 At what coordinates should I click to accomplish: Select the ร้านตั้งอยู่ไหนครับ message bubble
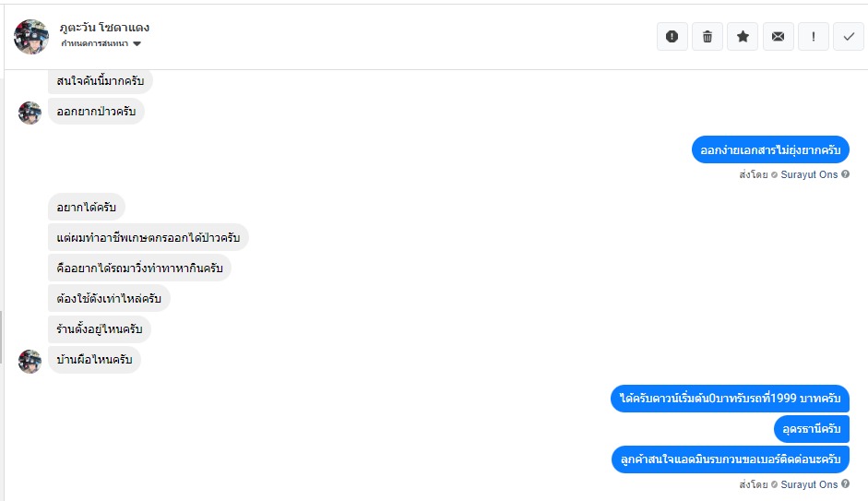pyautogui.click(x=99, y=329)
